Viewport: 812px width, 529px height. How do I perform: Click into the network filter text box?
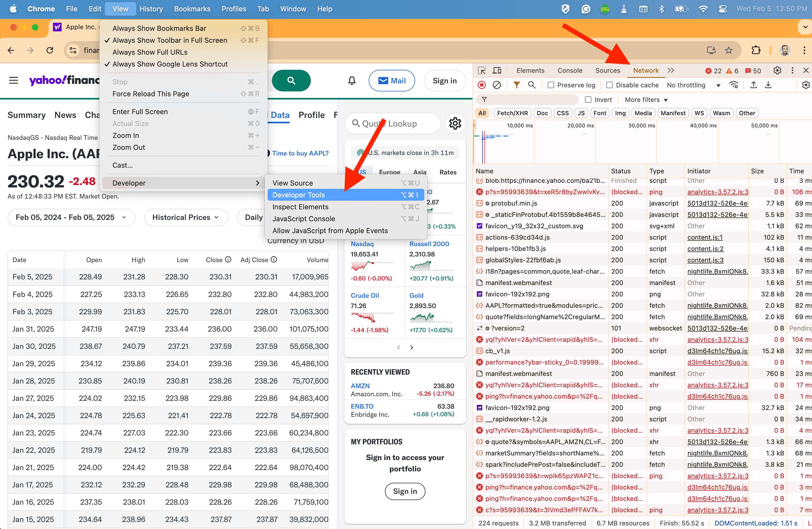(527, 100)
